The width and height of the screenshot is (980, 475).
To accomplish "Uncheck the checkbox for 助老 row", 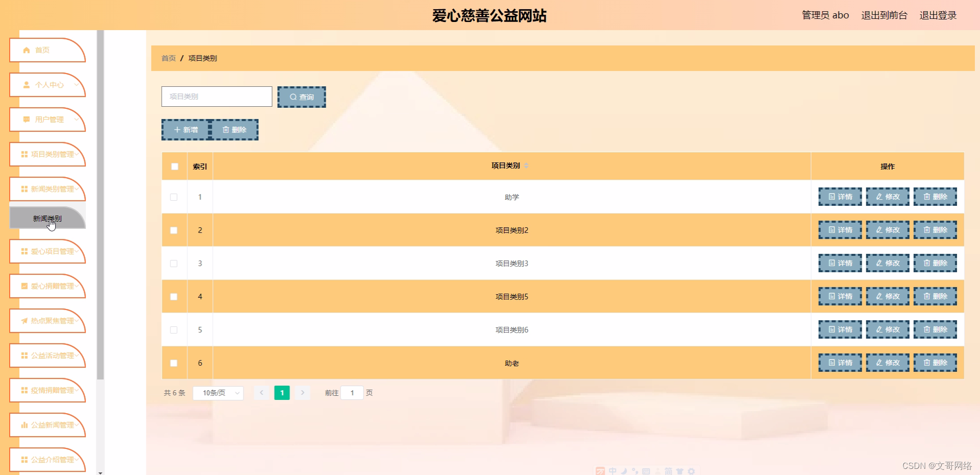I will [174, 363].
